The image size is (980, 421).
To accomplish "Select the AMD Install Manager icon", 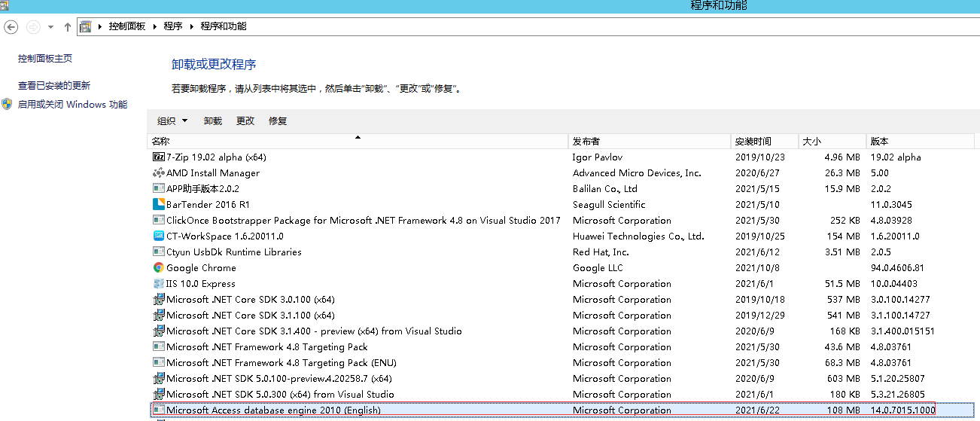I will [x=158, y=173].
